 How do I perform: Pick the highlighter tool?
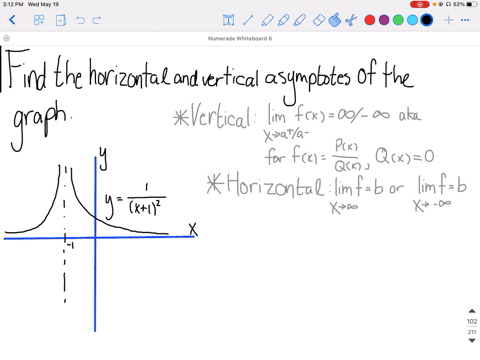[300, 20]
